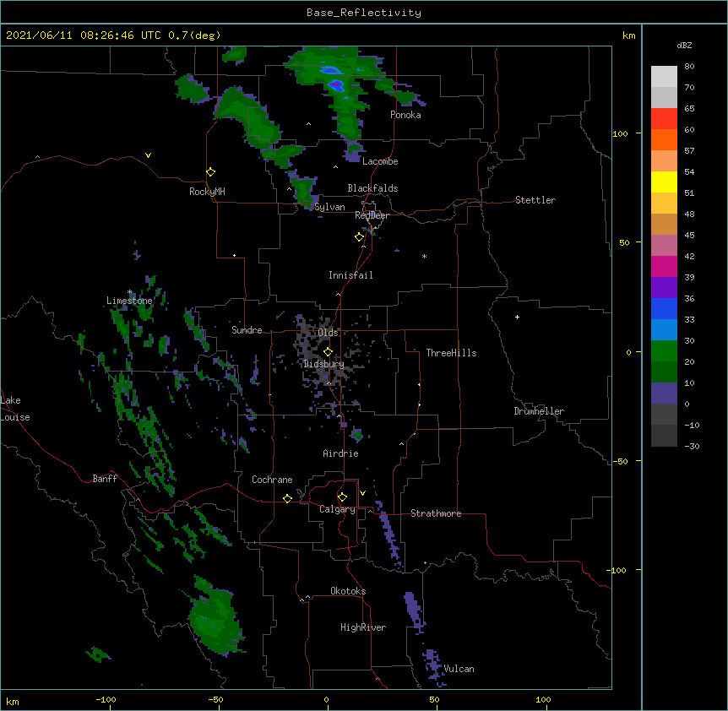Viewport: 728px width, 711px height.
Task: Click the yellow diamond marker above RockyMH
Action: (211, 172)
